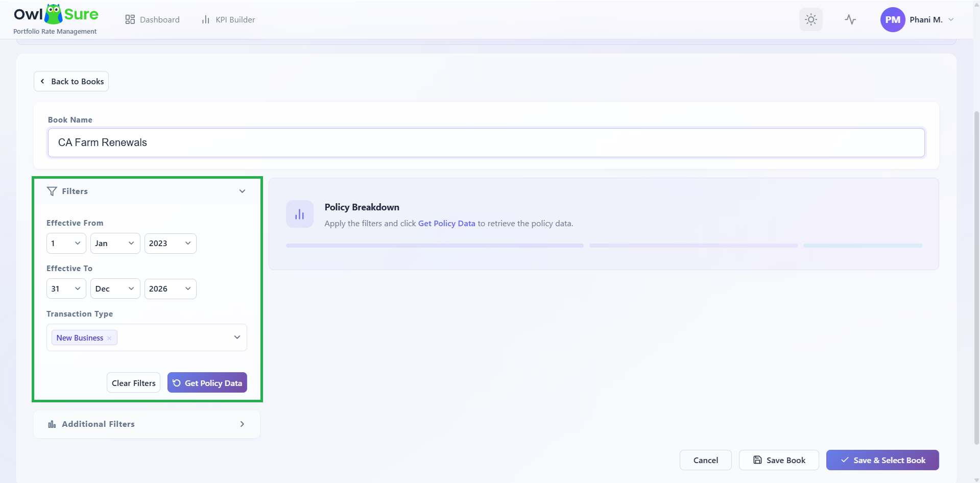Open Effective From month Jan dropdown
Viewport: 980px width, 483px height.
pyautogui.click(x=115, y=244)
